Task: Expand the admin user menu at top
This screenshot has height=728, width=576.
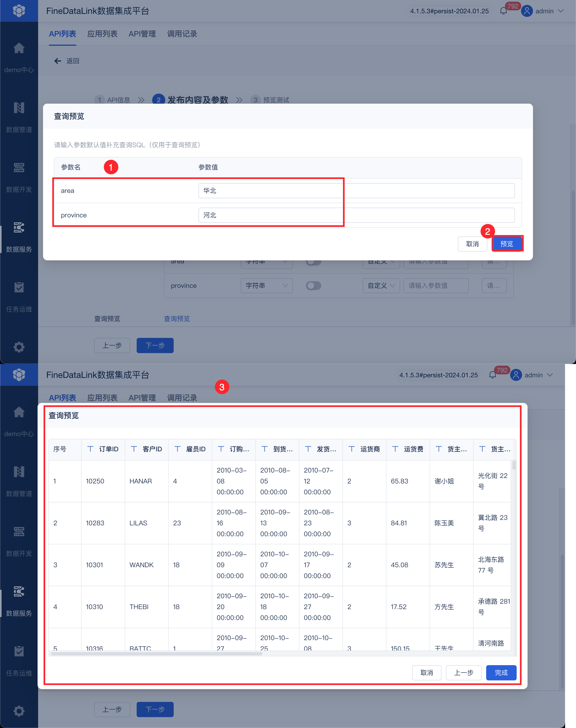Action: click(x=544, y=11)
